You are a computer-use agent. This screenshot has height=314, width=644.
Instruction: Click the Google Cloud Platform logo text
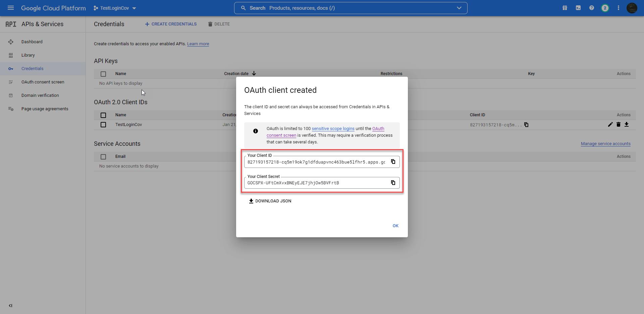(x=53, y=8)
